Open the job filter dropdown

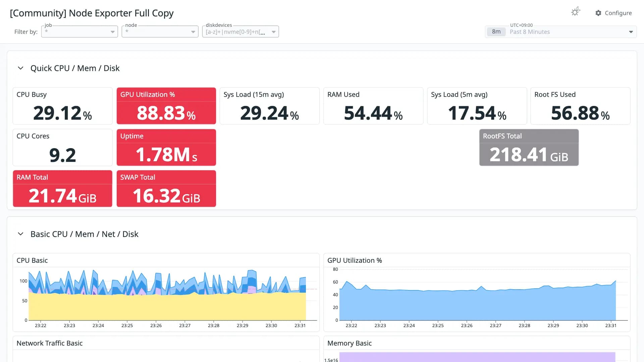pyautogui.click(x=79, y=32)
